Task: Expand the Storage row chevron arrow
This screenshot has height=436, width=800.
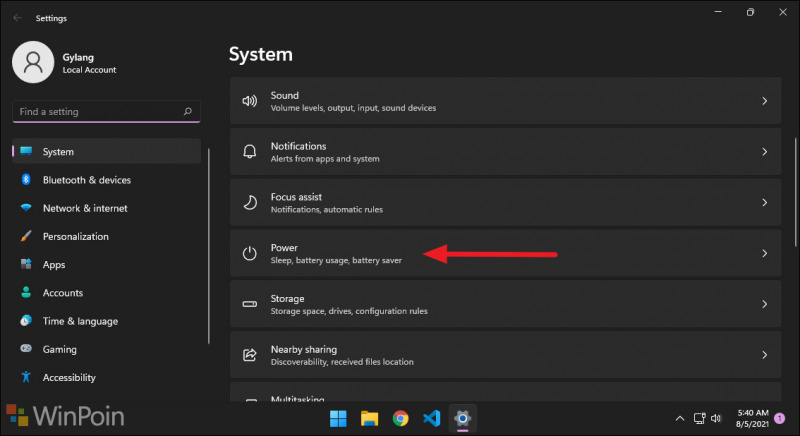Action: tap(764, 304)
